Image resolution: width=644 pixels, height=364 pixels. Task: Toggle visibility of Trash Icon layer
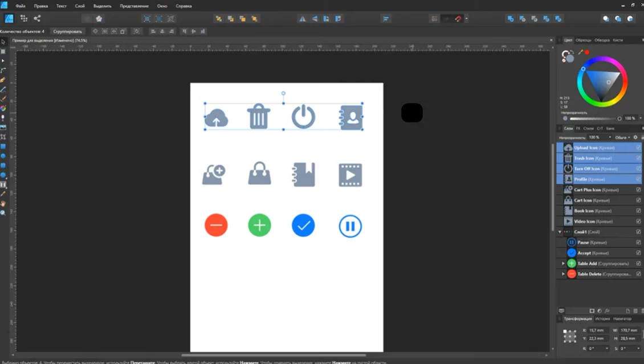[638, 158]
